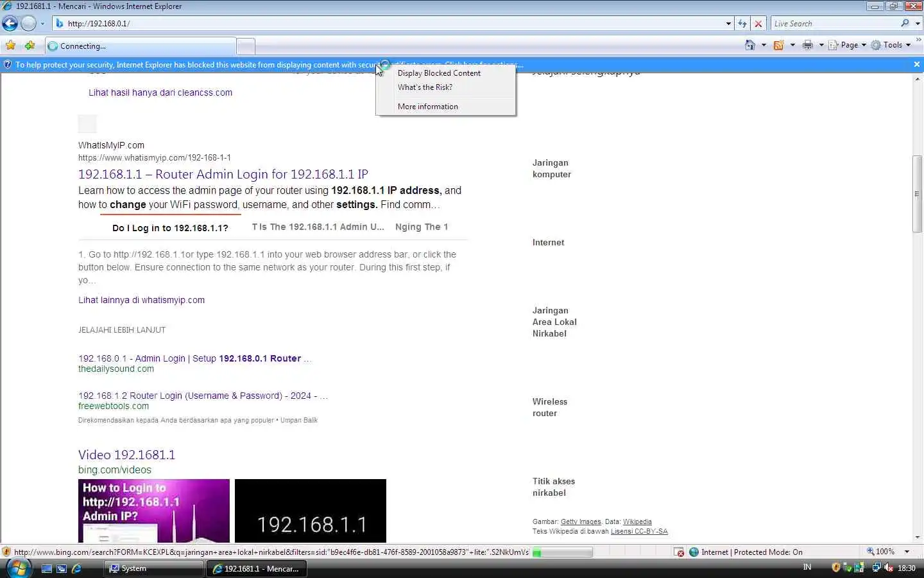Open Favorites Center via the star icon
This screenshot has height=578, width=924.
(11, 46)
